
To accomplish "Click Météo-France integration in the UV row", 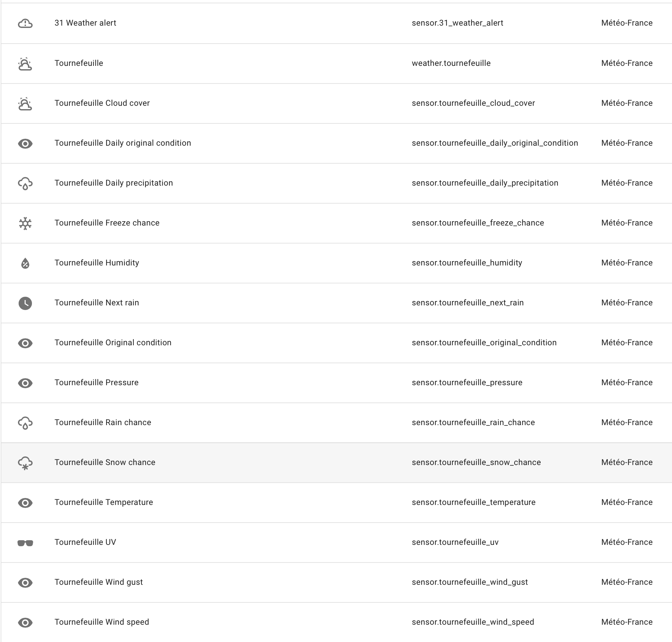I will tap(627, 542).
